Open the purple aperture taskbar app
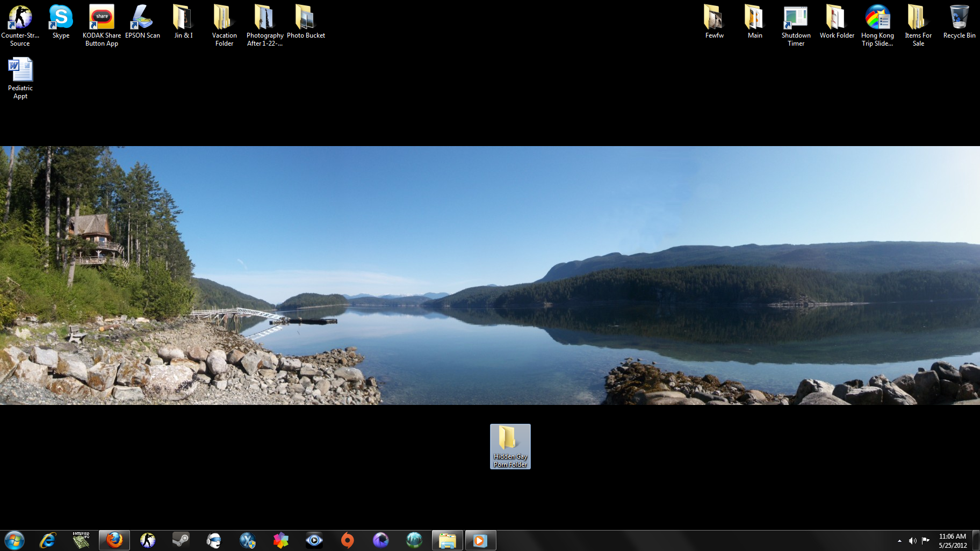980x551 pixels. tap(381, 540)
